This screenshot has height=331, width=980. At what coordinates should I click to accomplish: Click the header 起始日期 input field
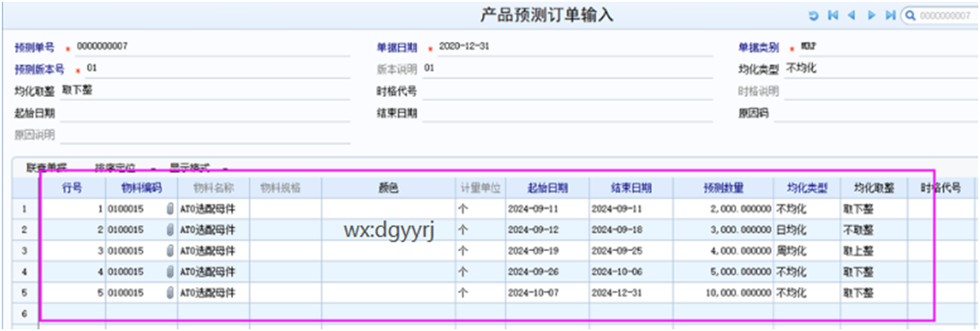(205, 113)
